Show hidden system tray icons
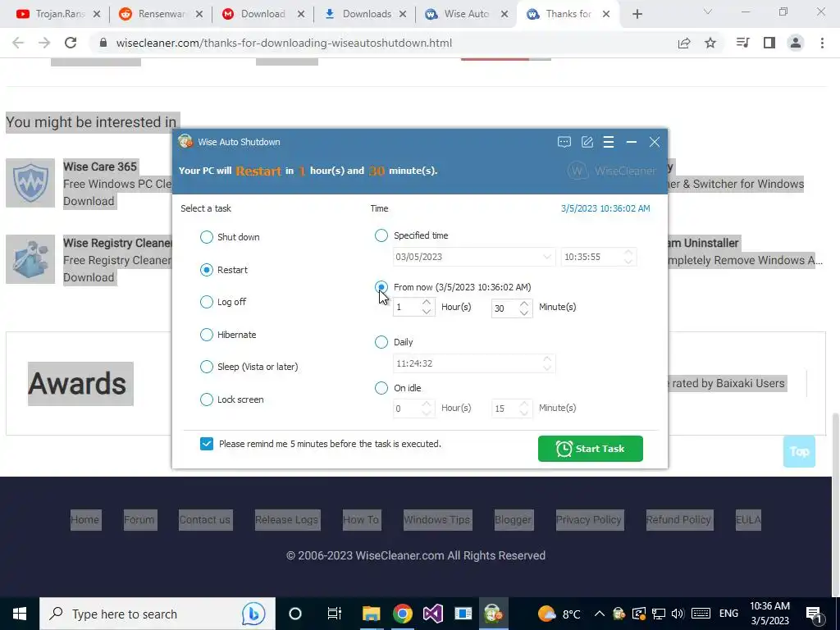 pos(600,614)
